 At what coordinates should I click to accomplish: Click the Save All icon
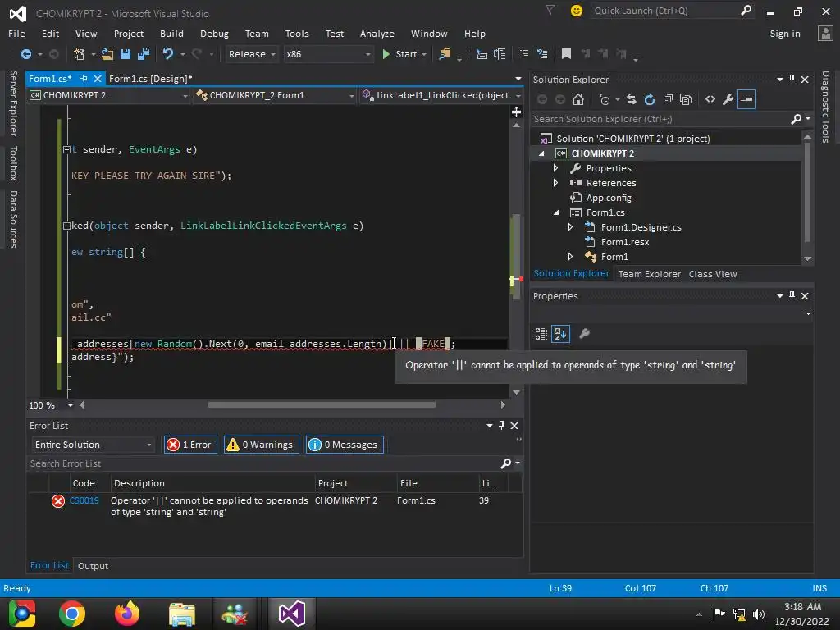(x=144, y=54)
